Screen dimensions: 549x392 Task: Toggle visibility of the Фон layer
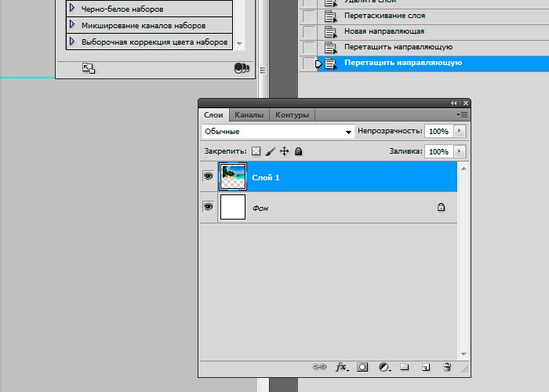click(x=208, y=207)
